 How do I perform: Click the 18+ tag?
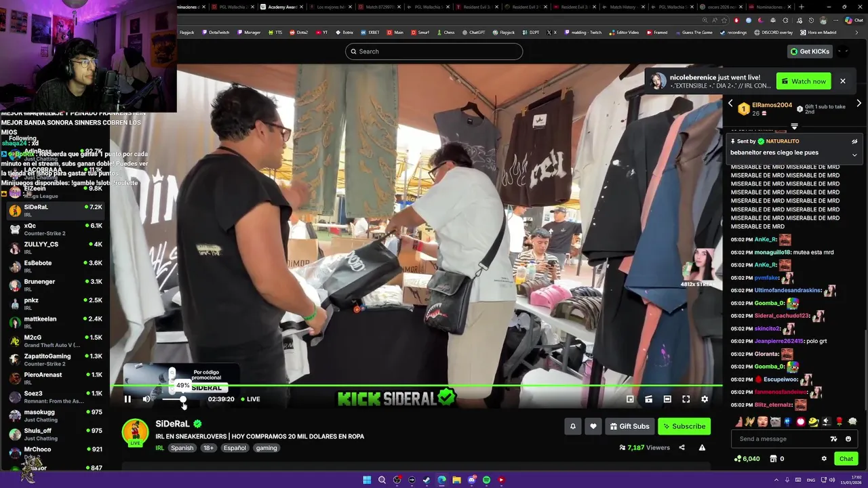tap(209, 448)
